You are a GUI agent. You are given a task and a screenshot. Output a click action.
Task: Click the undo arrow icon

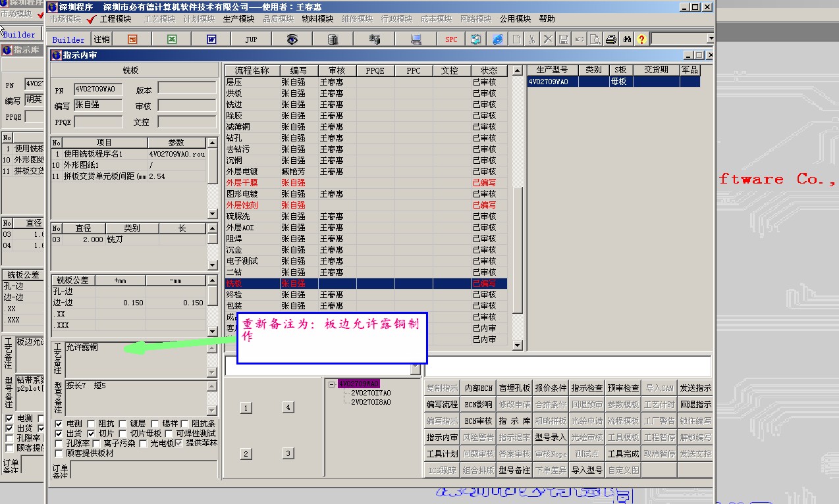click(580, 39)
